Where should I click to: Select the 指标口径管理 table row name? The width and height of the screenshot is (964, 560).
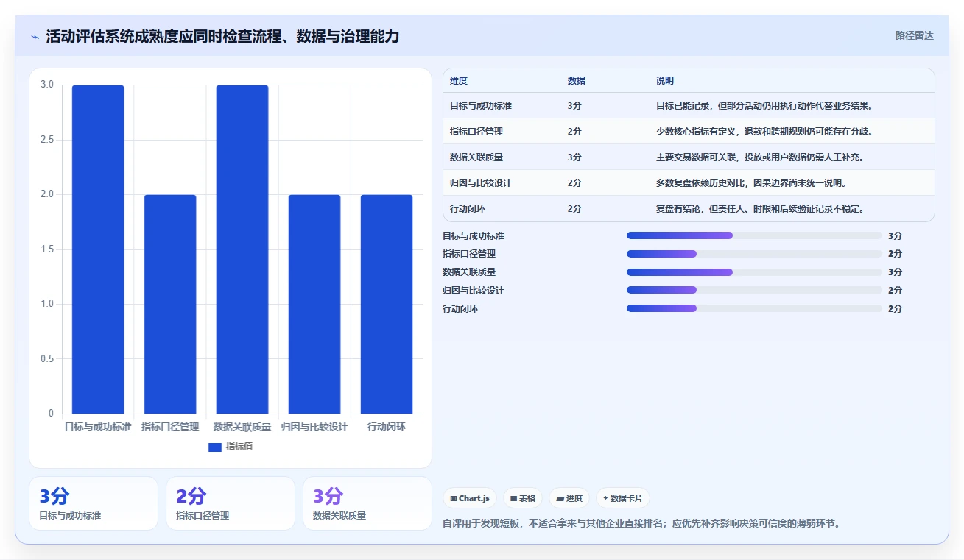(476, 132)
